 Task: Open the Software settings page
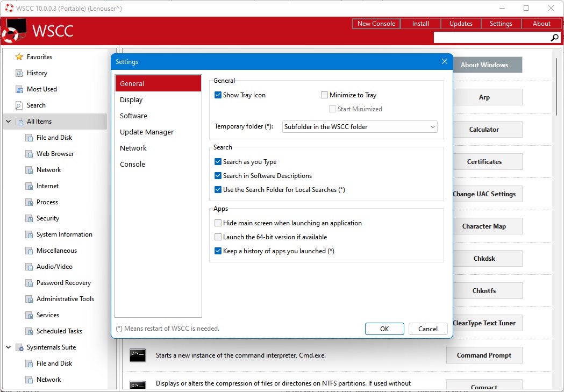tap(158, 116)
